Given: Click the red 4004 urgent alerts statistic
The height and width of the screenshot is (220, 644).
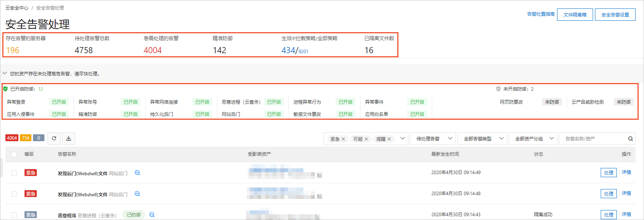Looking at the screenshot, I should point(152,50).
